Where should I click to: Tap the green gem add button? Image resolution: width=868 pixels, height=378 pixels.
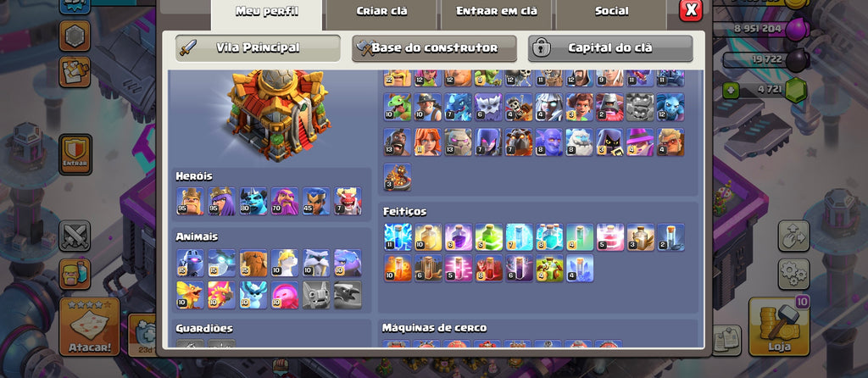[x=731, y=90]
